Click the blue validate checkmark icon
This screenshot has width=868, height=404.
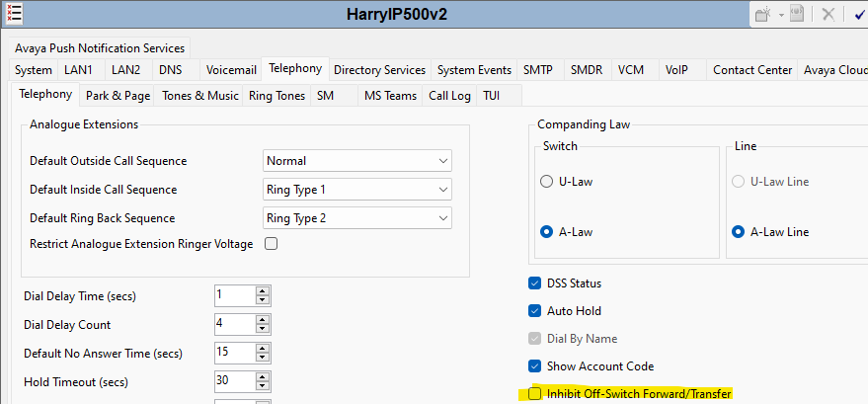860,15
